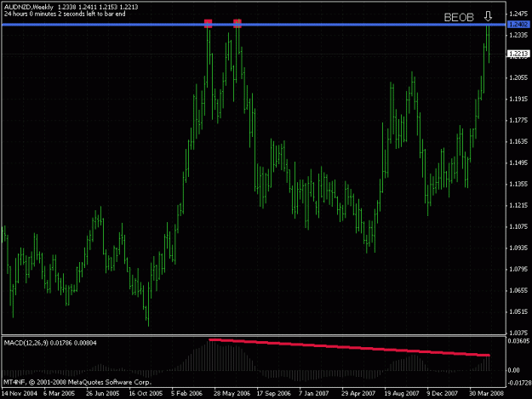Click the 30 Mar 2008 date label

(486, 393)
